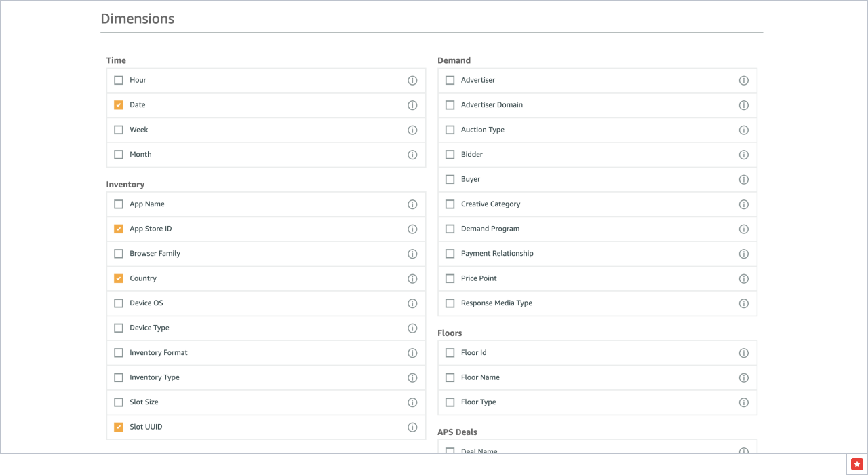Select the Bidder dimension checkbox
This screenshot has height=475, width=868.
(450, 155)
